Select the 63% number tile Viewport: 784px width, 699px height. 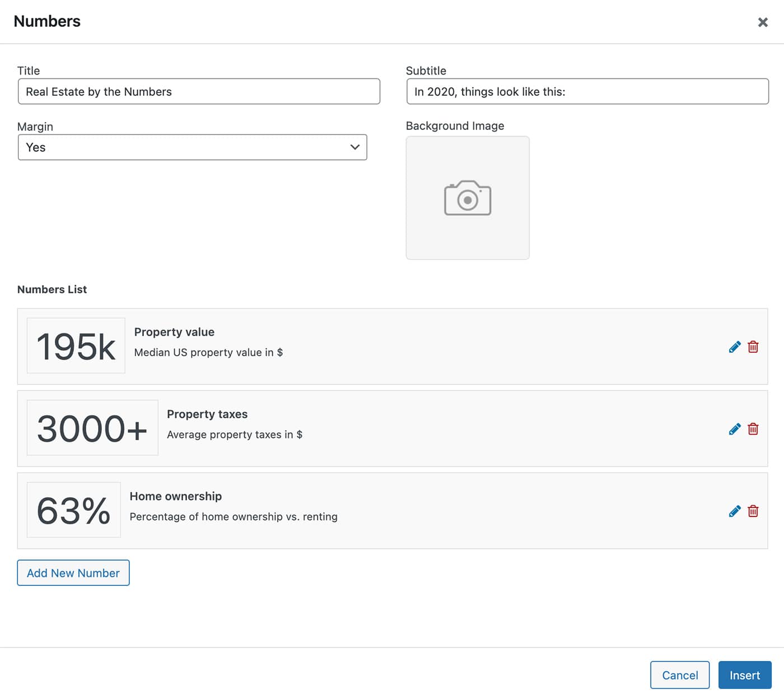pyautogui.click(x=74, y=510)
